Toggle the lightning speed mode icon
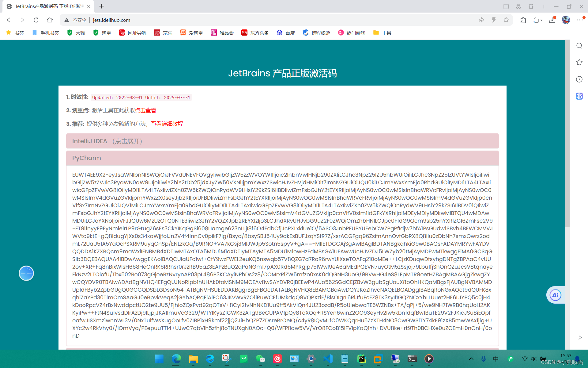The width and height of the screenshot is (588, 368). [494, 20]
